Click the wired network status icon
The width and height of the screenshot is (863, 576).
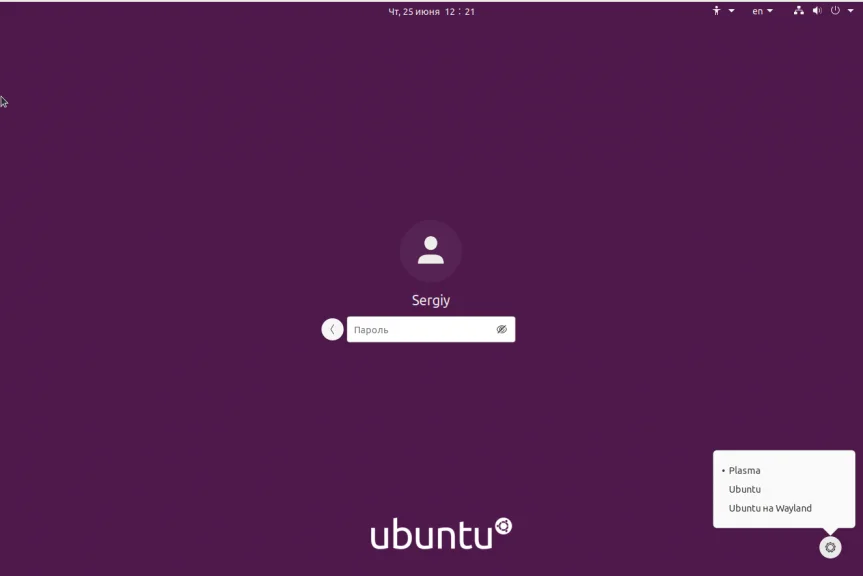pyautogui.click(x=799, y=10)
